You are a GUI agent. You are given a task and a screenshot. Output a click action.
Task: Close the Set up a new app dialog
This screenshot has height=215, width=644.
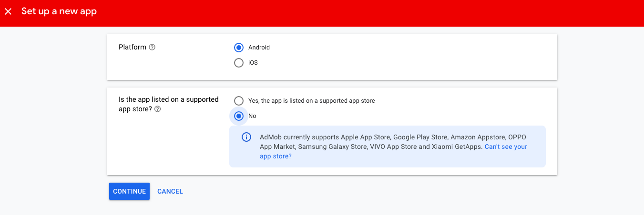8,11
